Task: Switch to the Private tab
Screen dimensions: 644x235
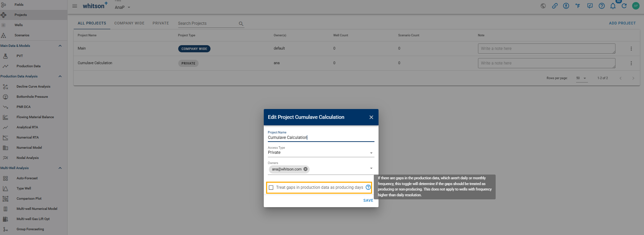Action: [161, 23]
